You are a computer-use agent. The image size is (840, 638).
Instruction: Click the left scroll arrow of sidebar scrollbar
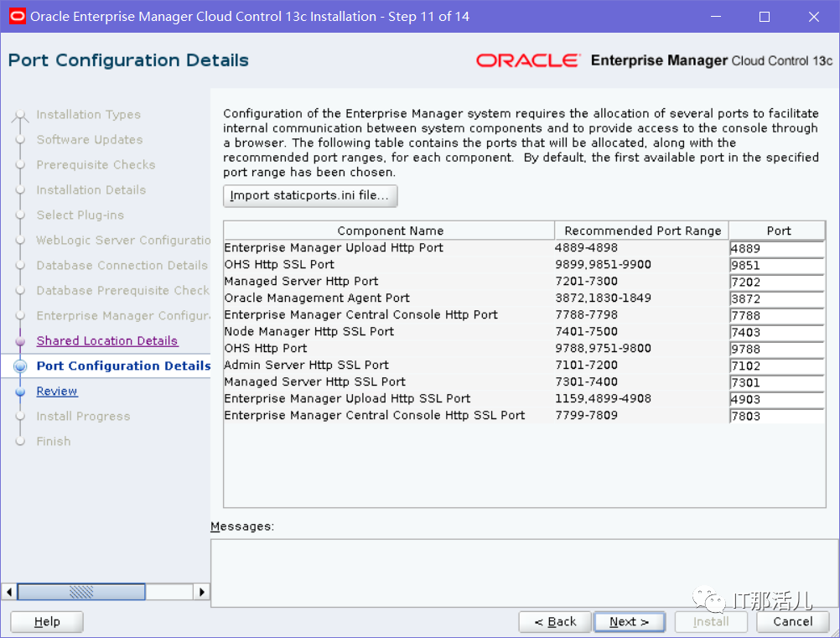[x=9, y=592]
